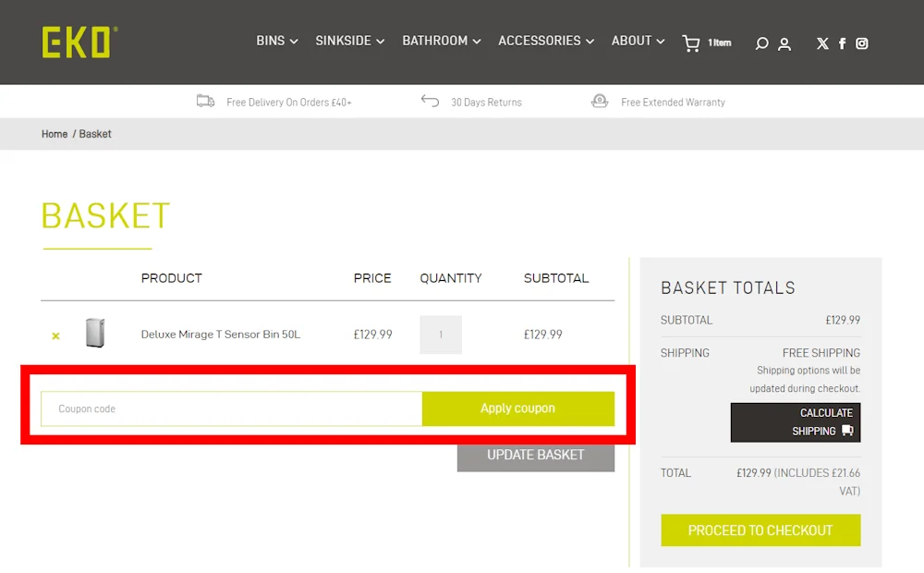The image size is (924, 573).
Task: Click the delivery truck icon
Action: point(205,102)
